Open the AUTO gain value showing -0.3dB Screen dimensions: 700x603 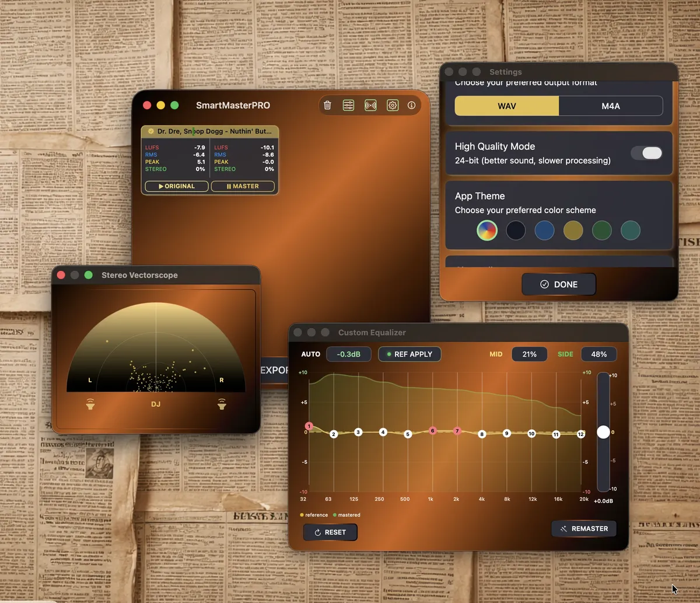pos(348,354)
